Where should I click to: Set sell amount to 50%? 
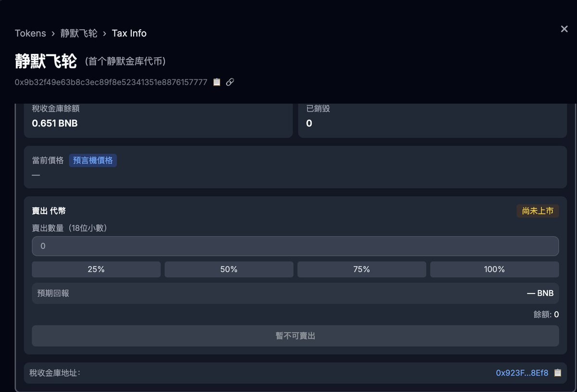coord(229,269)
